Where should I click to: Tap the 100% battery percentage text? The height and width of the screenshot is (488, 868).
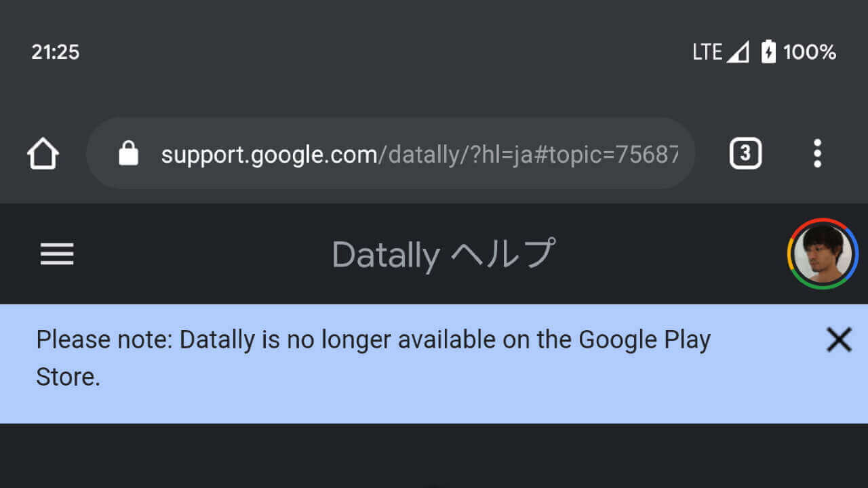pos(810,52)
